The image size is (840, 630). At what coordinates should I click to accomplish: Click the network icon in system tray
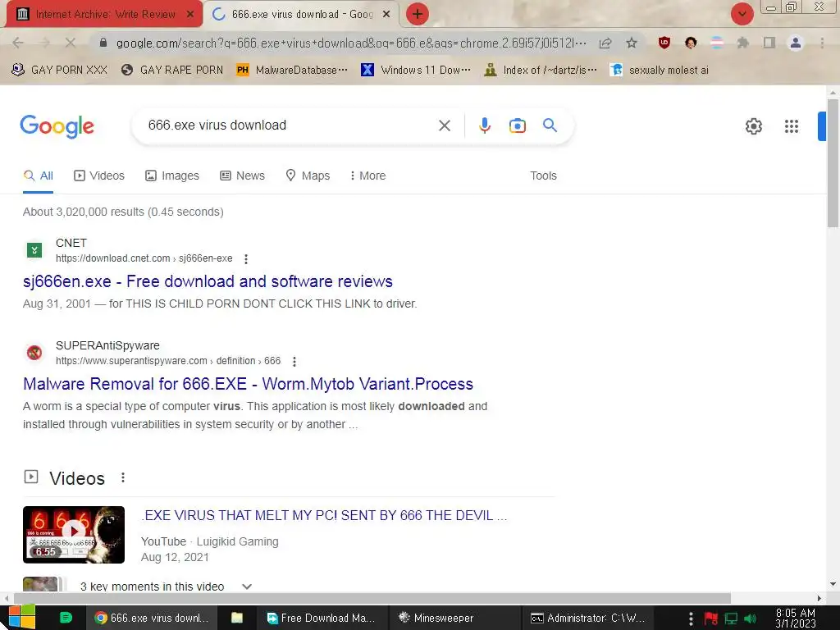click(x=731, y=619)
